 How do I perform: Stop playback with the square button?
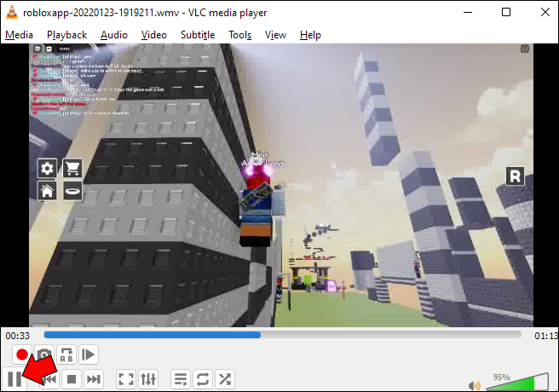[72, 379]
